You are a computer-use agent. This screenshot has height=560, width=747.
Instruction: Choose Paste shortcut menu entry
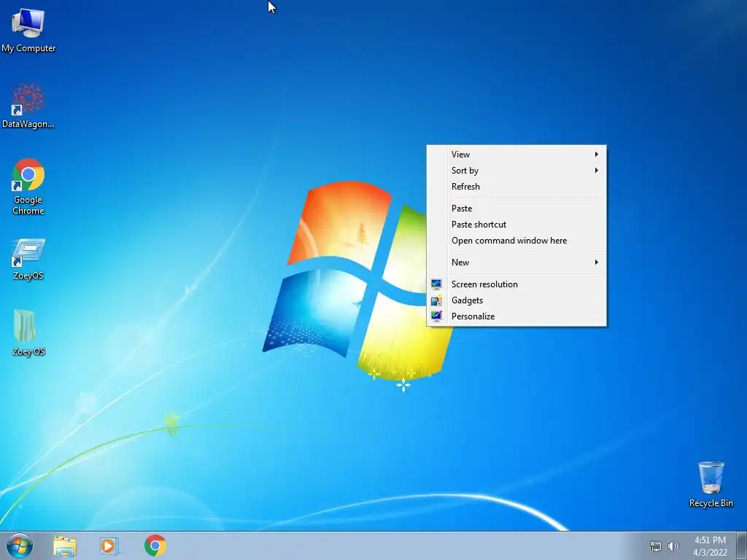tap(516, 225)
